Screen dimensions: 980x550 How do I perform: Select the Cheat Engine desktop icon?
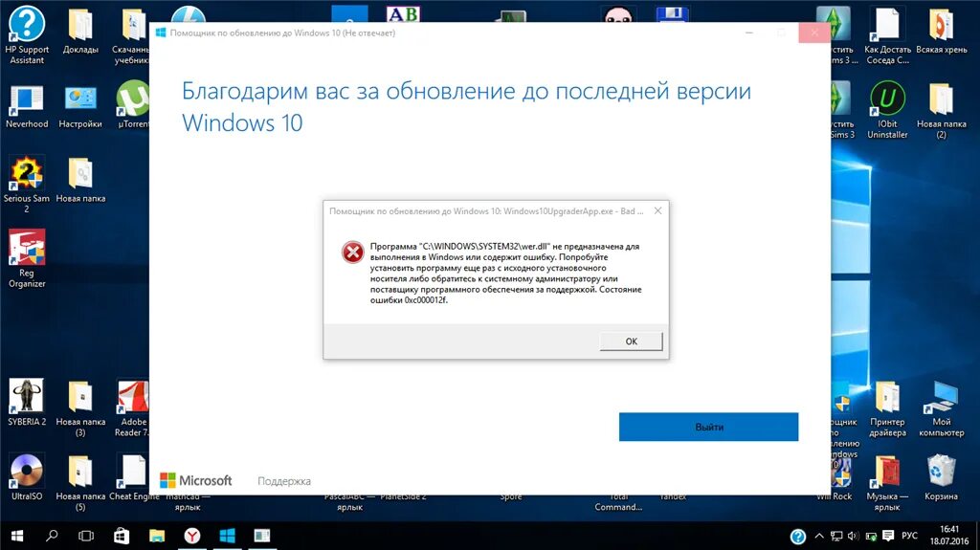pos(132,477)
